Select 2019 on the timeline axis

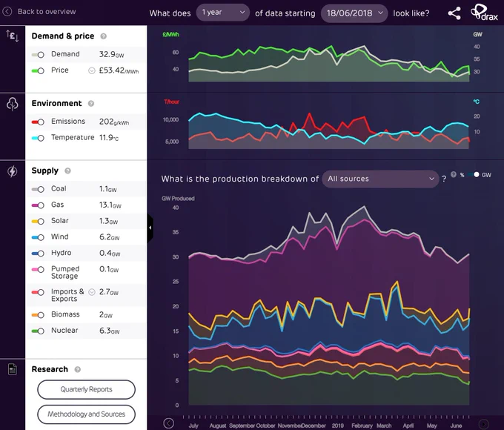(x=337, y=426)
